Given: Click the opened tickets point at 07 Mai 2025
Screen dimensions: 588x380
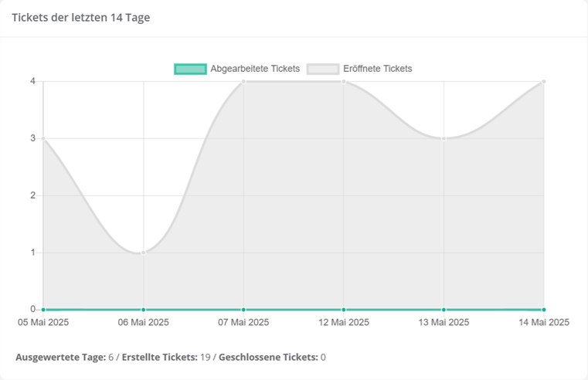Looking at the screenshot, I should pyautogui.click(x=243, y=81).
